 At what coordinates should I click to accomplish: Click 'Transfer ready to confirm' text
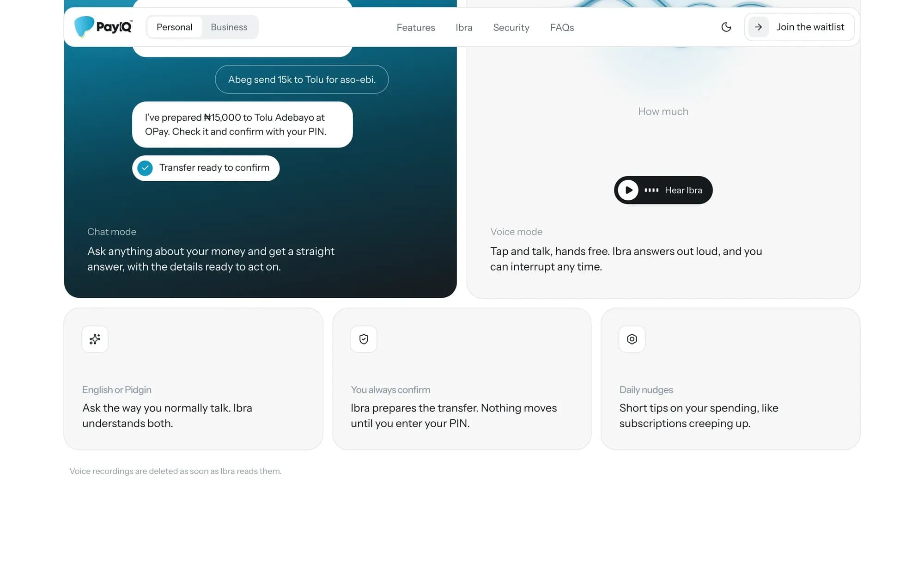tap(214, 168)
